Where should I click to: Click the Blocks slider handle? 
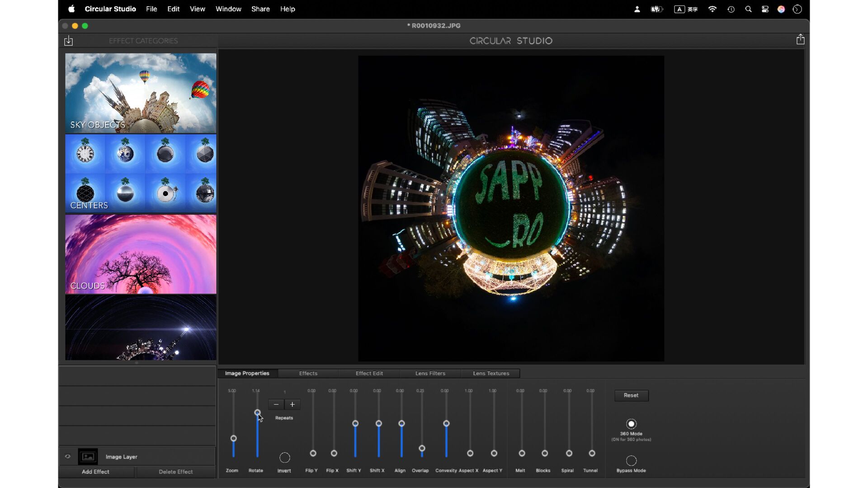click(x=545, y=453)
